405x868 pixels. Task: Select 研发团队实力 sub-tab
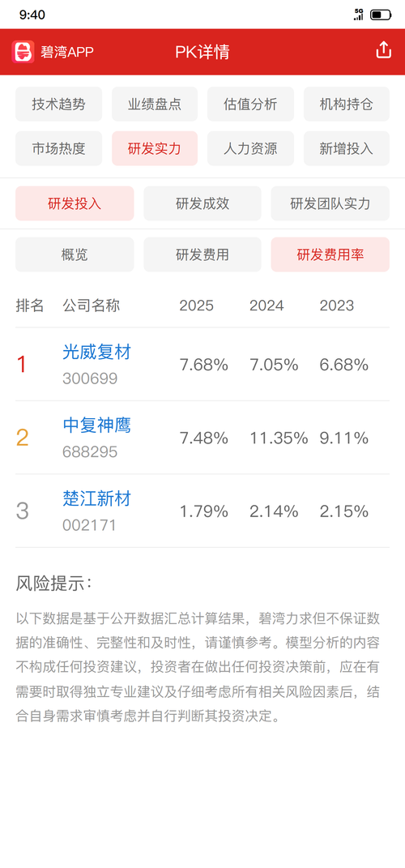pos(330,203)
